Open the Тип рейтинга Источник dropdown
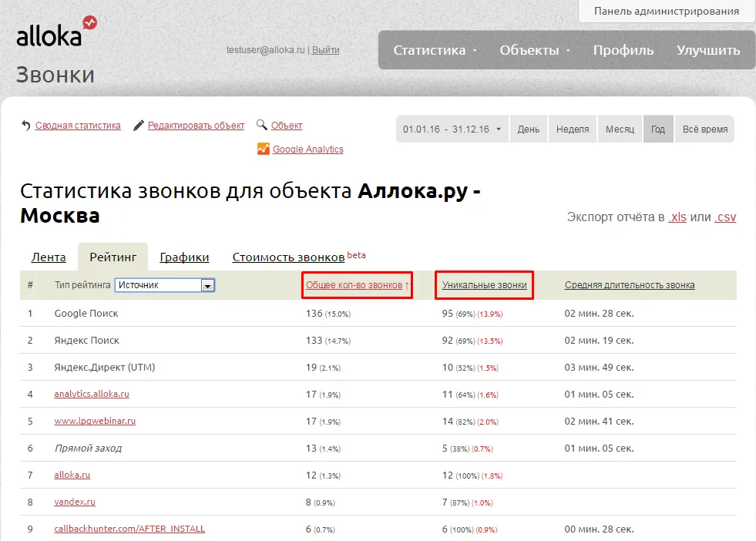756x541 pixels. pos(164,285)
